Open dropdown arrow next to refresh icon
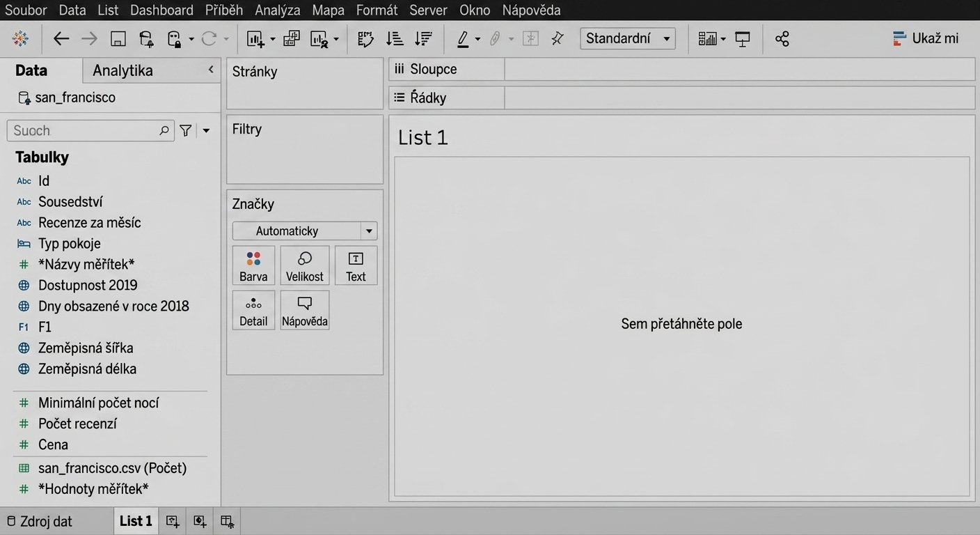Viewport: 980px width, 535px height. point(226,39)
